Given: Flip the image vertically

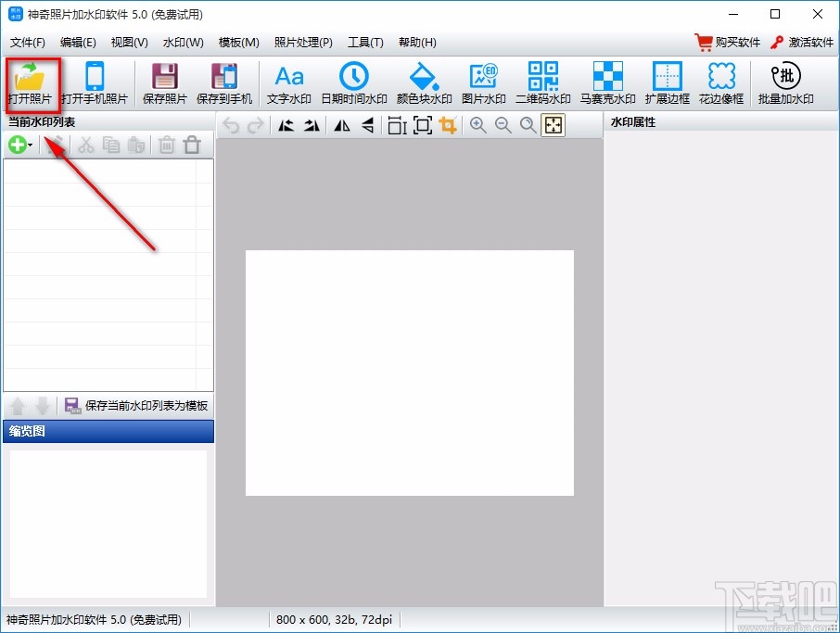Looking at the screenshot, I should click(367, 125).
